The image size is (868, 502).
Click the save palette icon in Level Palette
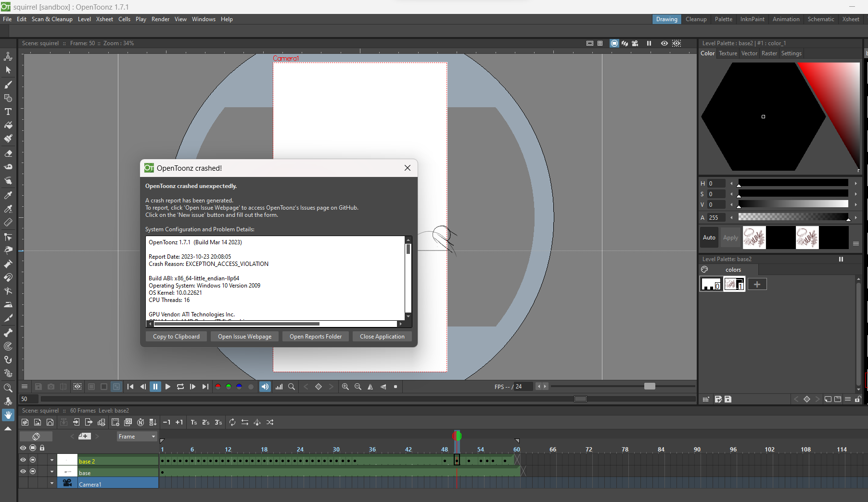point(728,399)
